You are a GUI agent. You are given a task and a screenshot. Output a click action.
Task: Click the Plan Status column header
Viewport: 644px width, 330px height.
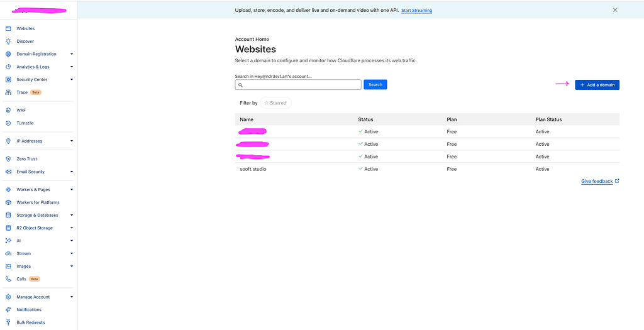pos(548,119)
